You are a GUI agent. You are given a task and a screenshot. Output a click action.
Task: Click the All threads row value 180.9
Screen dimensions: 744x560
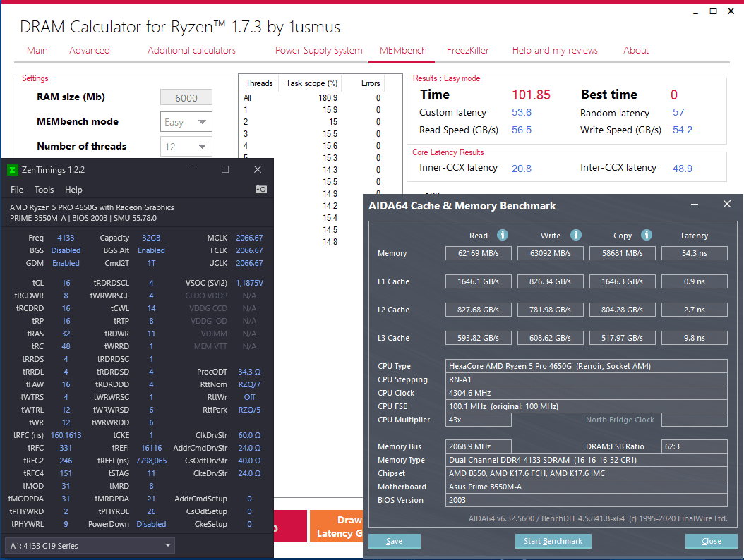tap(328, 97)
